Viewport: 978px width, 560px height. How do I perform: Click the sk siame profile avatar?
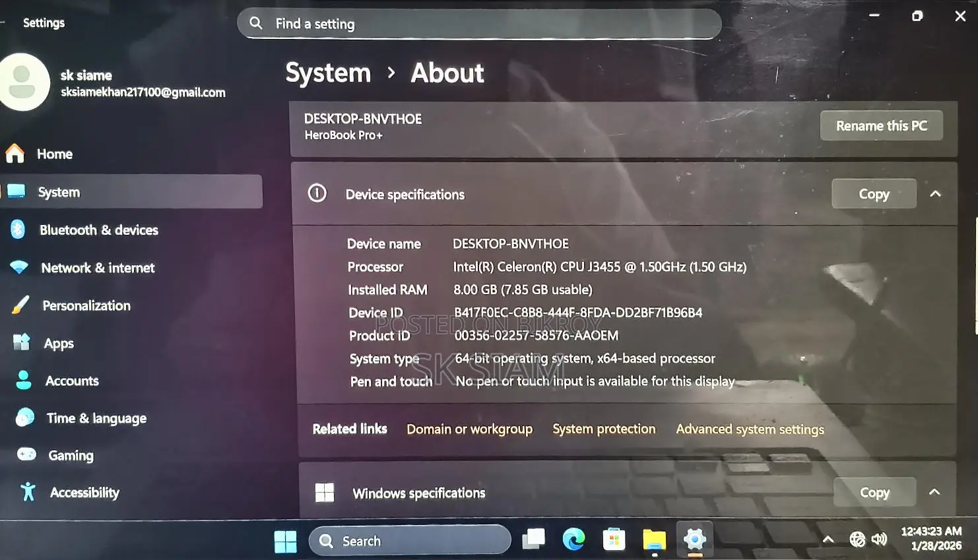coord(22,82)
